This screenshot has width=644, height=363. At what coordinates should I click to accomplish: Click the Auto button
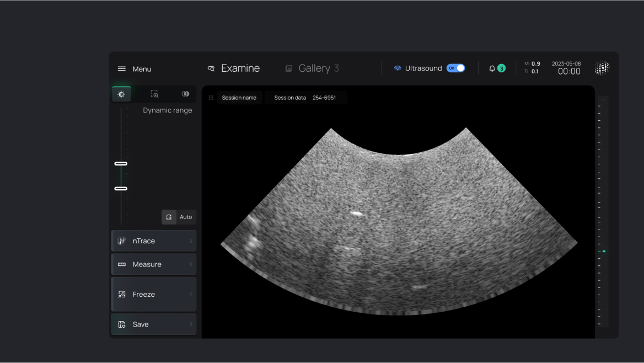pos(186,217)
